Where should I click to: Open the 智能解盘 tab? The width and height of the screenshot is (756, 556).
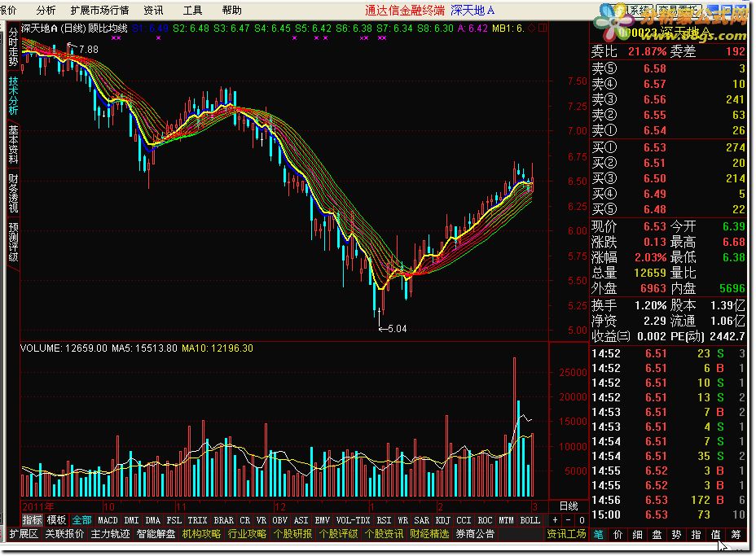coord(156,534)
